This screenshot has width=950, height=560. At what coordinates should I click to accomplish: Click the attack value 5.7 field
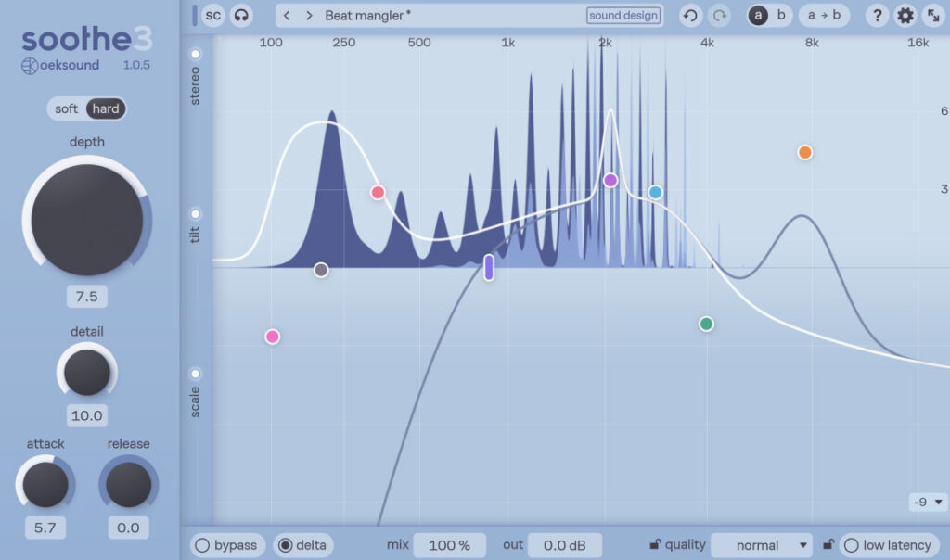tap(45, 528)
